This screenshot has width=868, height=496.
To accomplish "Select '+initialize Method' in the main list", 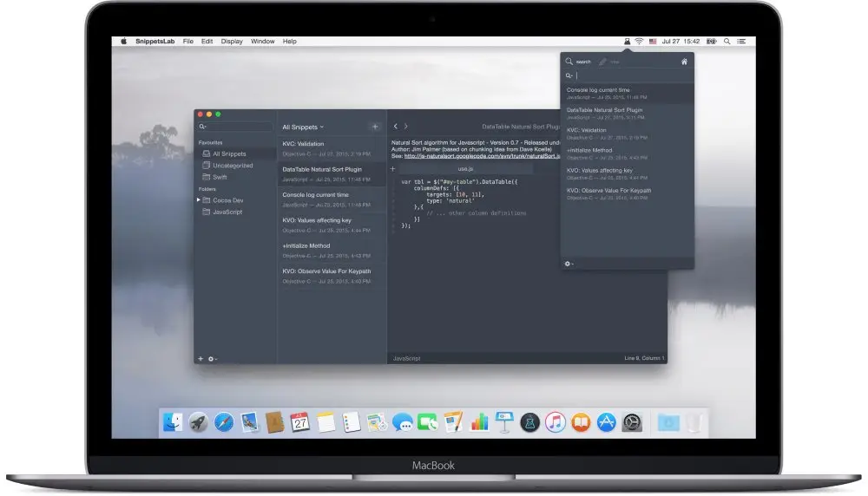I will (332, 250).
